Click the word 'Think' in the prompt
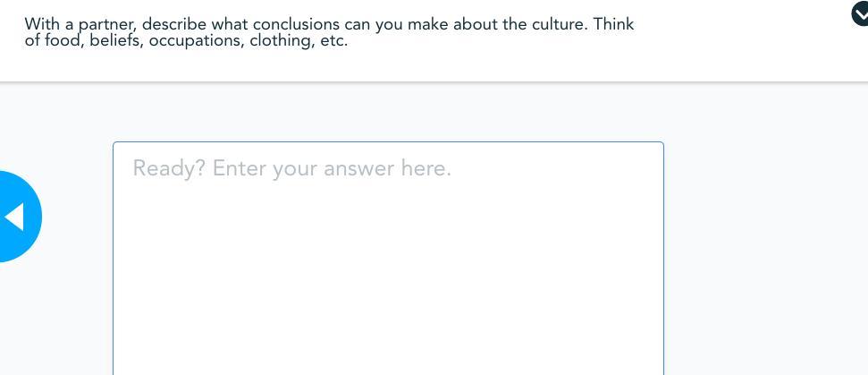Viewport: 868px width, 375px height. [x=613, y=24]
